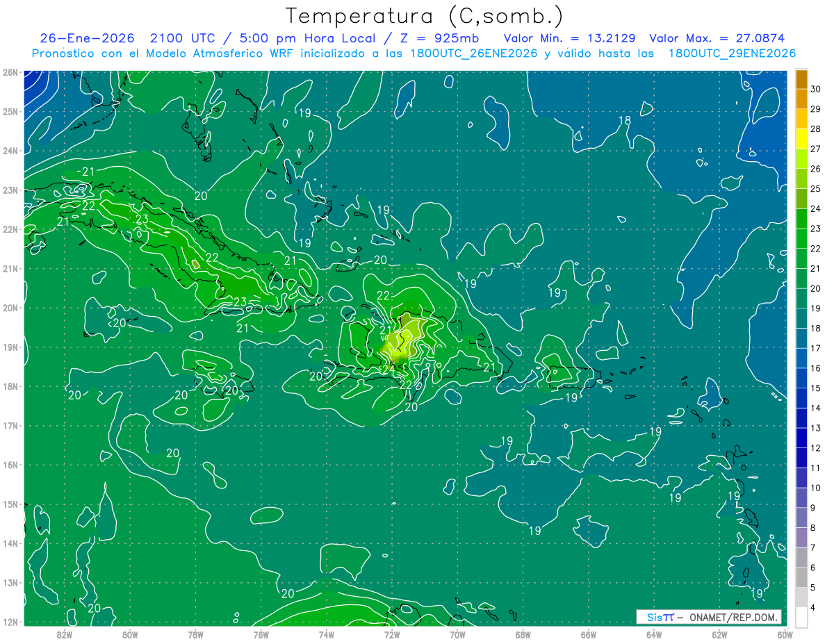Click the '68W' longitude label
834x644 pixels.
coord(523,634)
